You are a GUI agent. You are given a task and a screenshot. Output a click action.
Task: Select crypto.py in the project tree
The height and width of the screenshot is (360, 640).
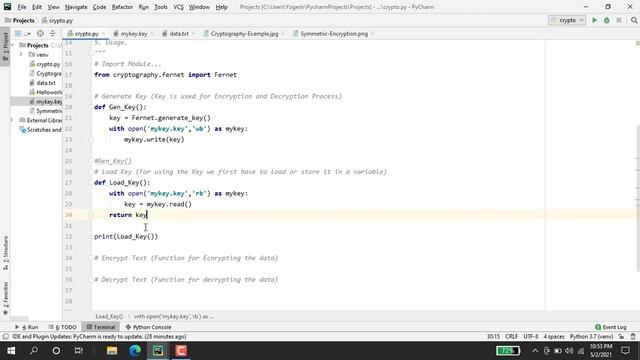[x=44, y=64]
